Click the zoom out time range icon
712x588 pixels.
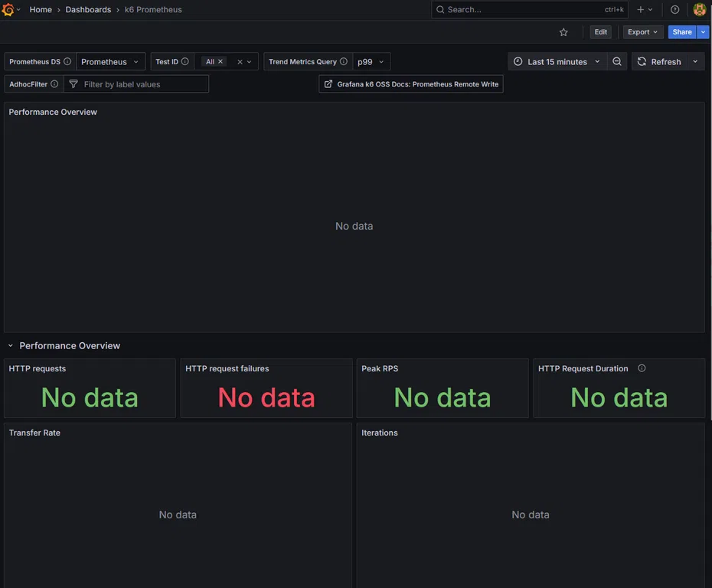(617, 62)
